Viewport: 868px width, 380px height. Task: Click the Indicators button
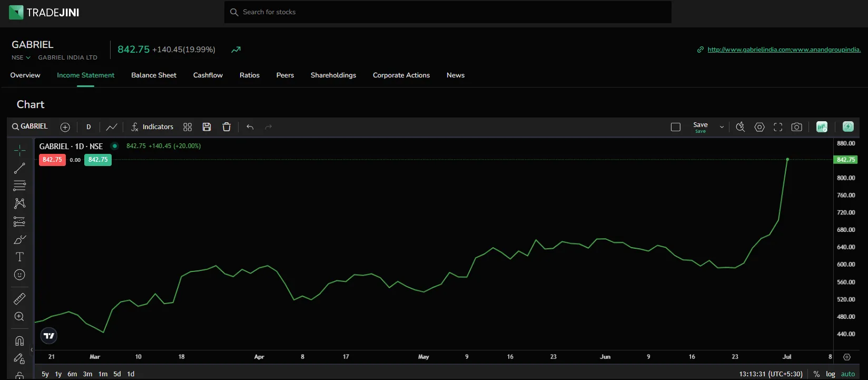(152, 127)
